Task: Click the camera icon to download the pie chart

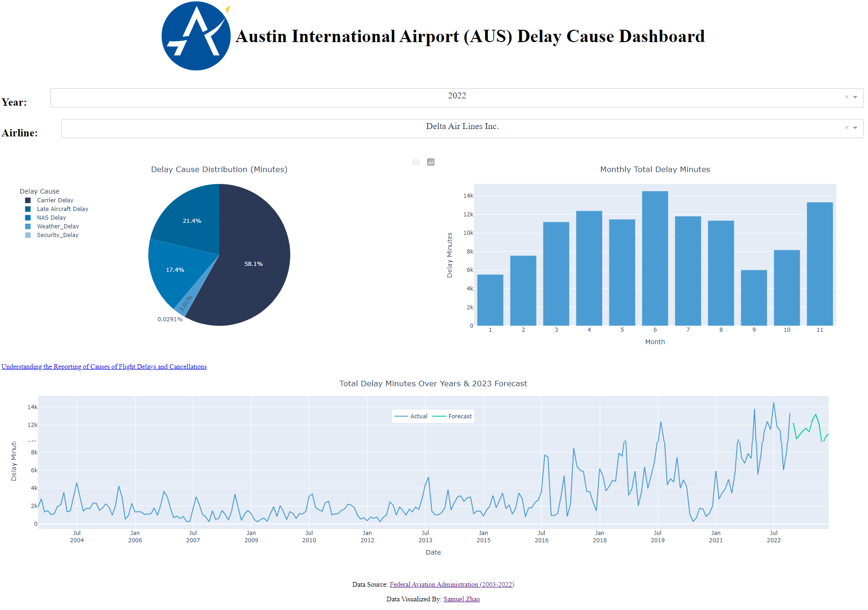Action: [416, 162]
